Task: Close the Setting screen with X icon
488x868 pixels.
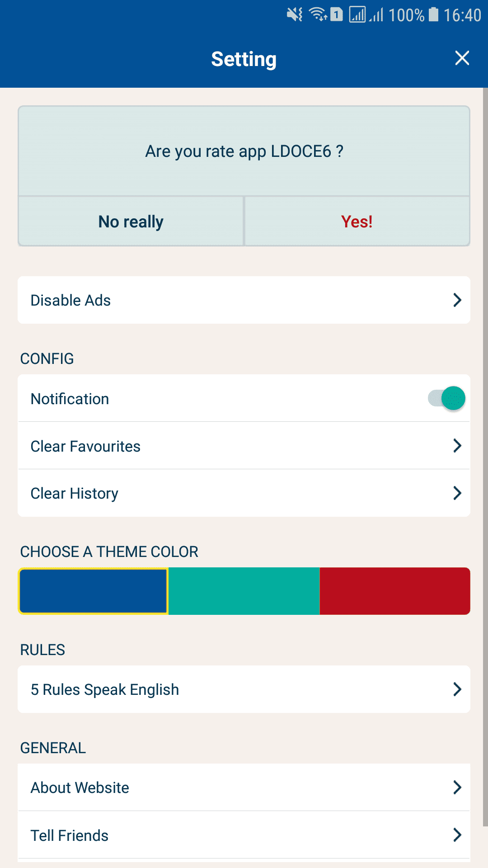Action: 462,58
